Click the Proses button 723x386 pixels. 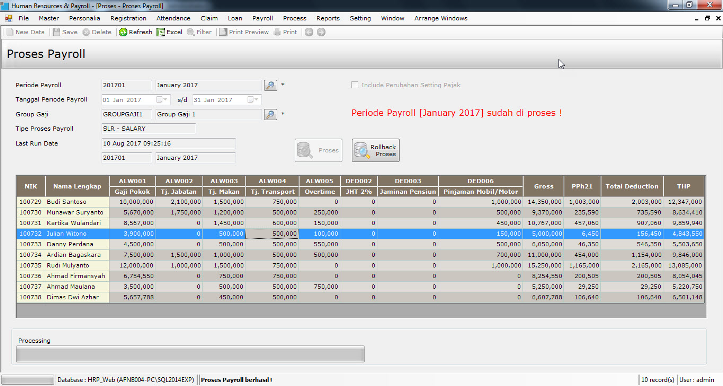[319, 150]
